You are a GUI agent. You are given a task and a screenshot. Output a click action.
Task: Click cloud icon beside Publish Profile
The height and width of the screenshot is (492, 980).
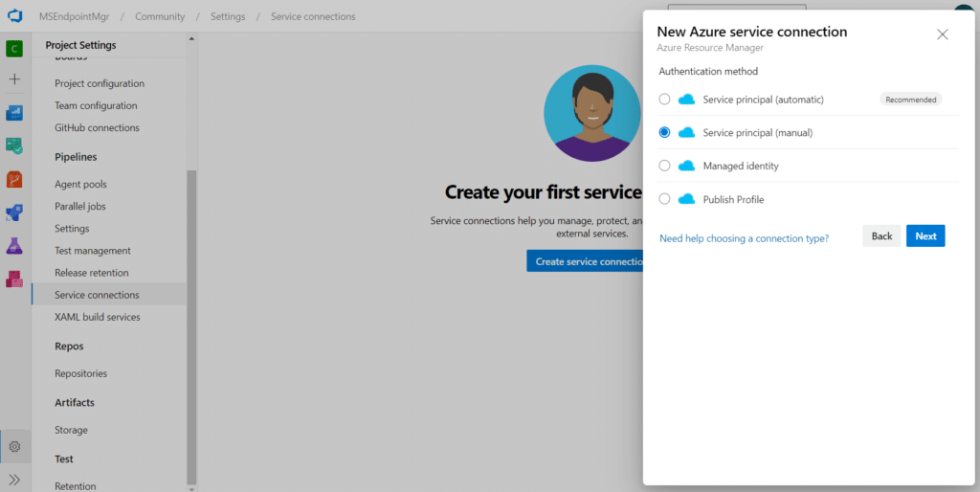pos(686,199)
